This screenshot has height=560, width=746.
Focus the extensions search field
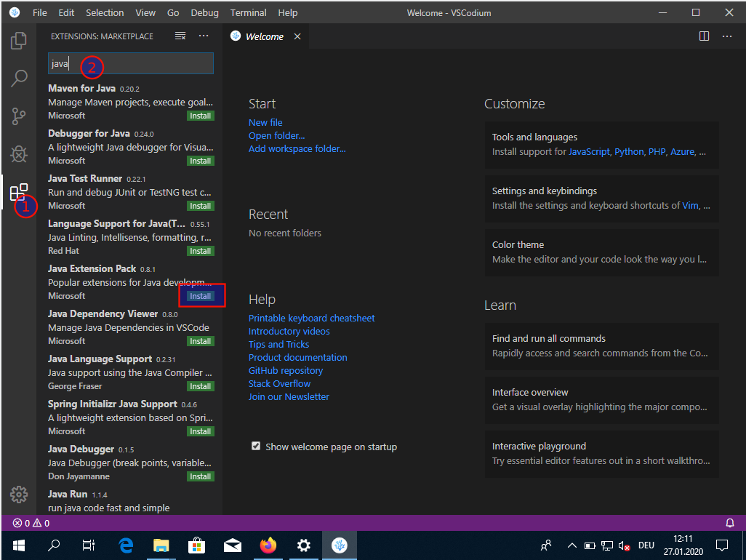(x=131, y=63)
